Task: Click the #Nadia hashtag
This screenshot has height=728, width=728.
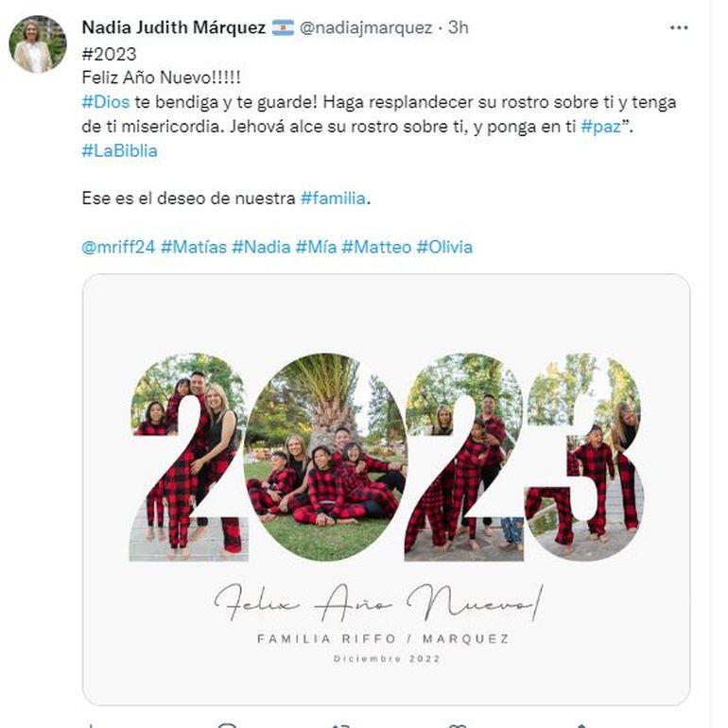Action: coord(261,248)
